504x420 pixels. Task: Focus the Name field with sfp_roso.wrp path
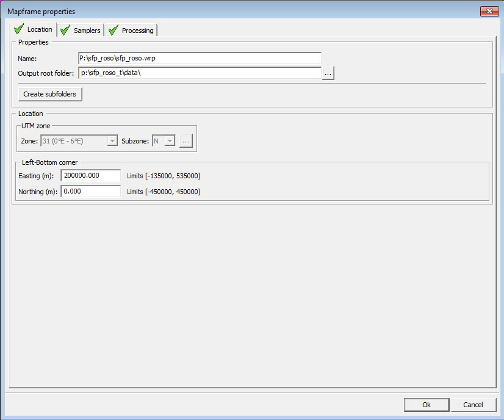[x=200, y=58]
